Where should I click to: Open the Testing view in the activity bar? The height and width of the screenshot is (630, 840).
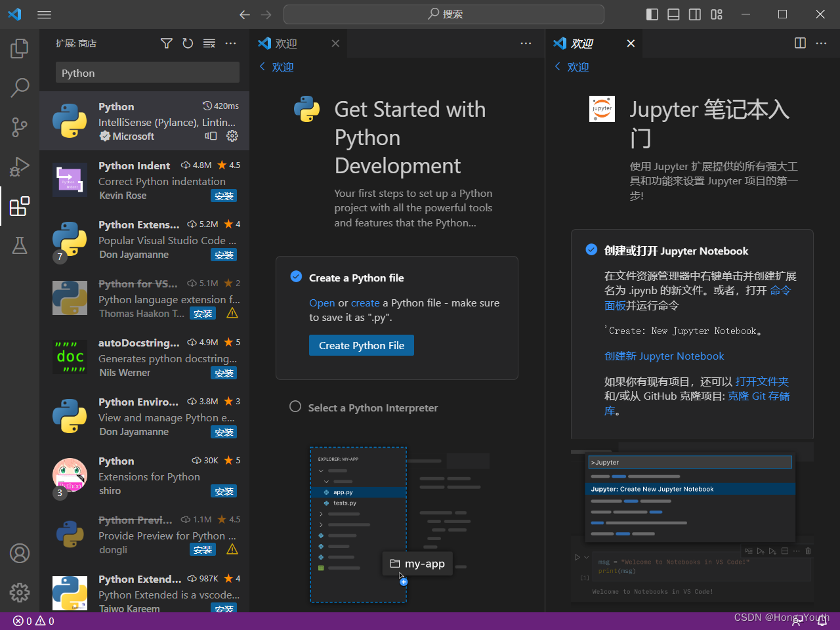click(20, 245)
